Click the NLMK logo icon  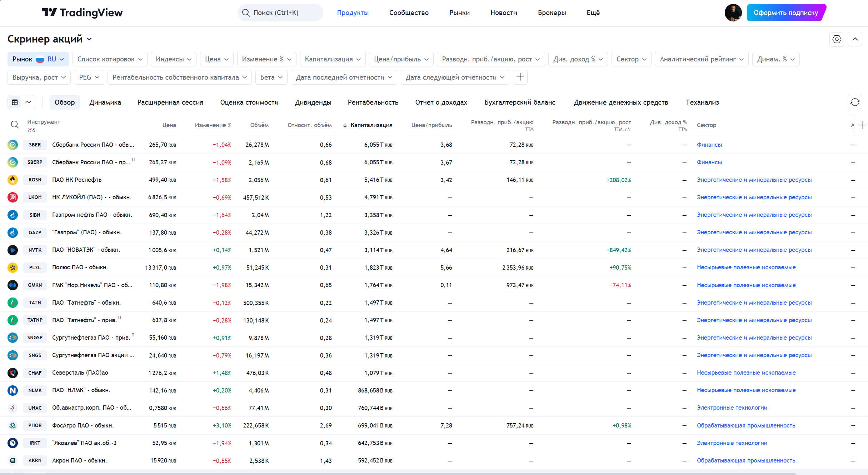coord(13,390)
